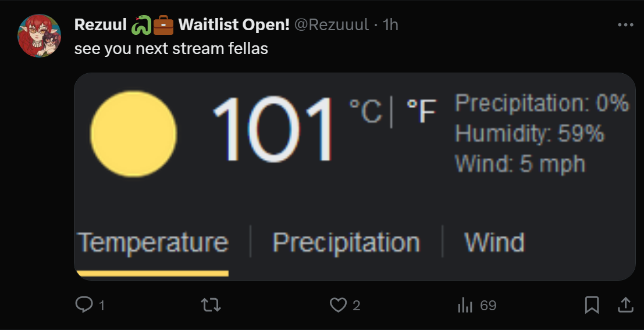
Task: Switch temperature unit to °C
Action: (x=365, y=111)
